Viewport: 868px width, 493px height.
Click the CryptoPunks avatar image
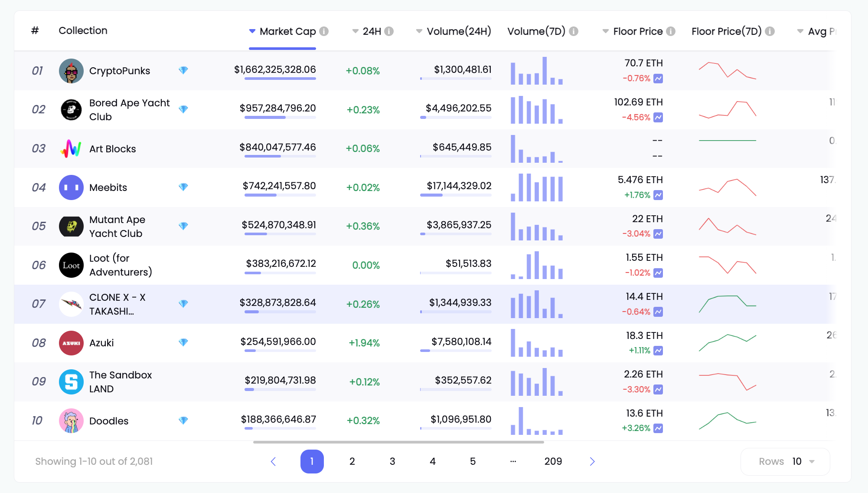71,71
